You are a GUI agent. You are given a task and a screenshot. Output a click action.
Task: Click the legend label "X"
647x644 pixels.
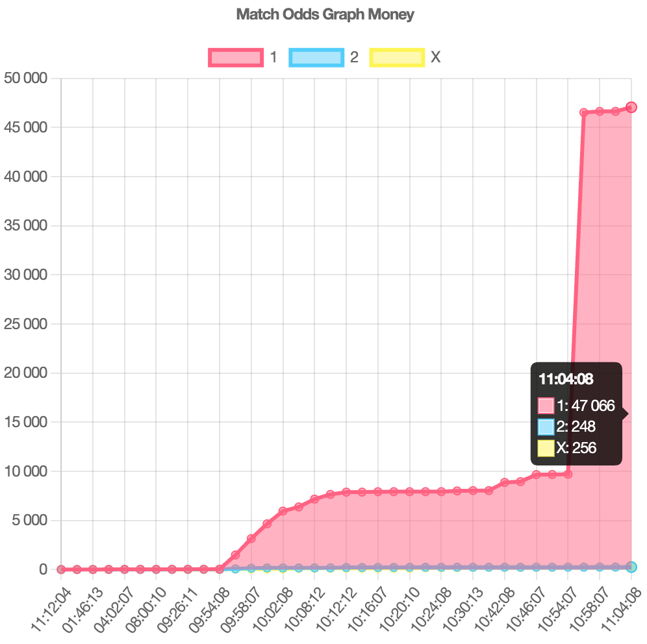pyautogui.click(x=435, y=58)
